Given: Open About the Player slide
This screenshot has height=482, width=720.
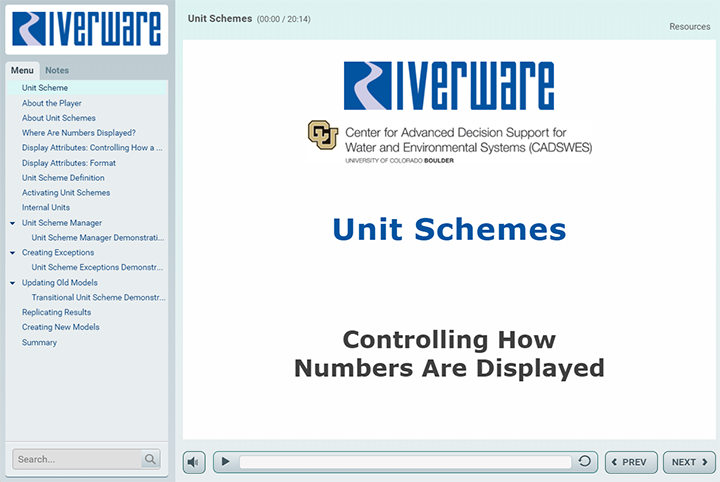Looking at the screenshot, I should (51, 103).
